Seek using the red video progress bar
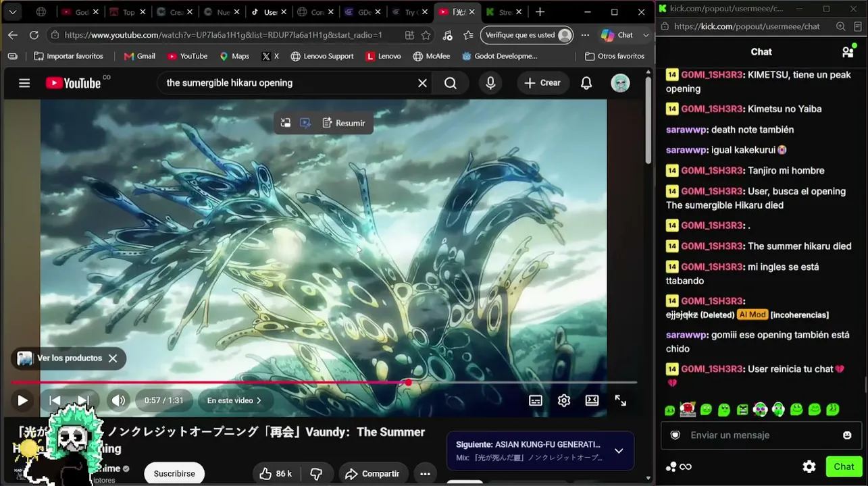 324,383
